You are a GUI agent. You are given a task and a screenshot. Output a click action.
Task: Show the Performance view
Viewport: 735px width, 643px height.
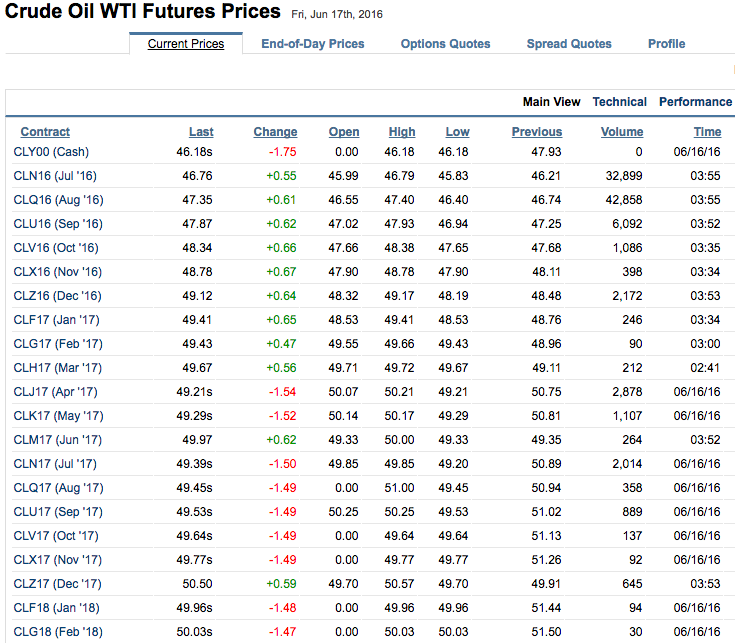click(695, 102)
